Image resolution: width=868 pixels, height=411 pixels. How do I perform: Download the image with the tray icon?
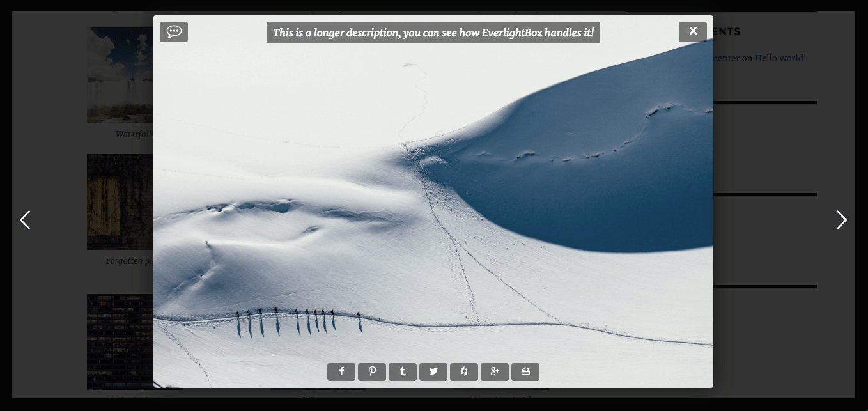pos(525,372)
